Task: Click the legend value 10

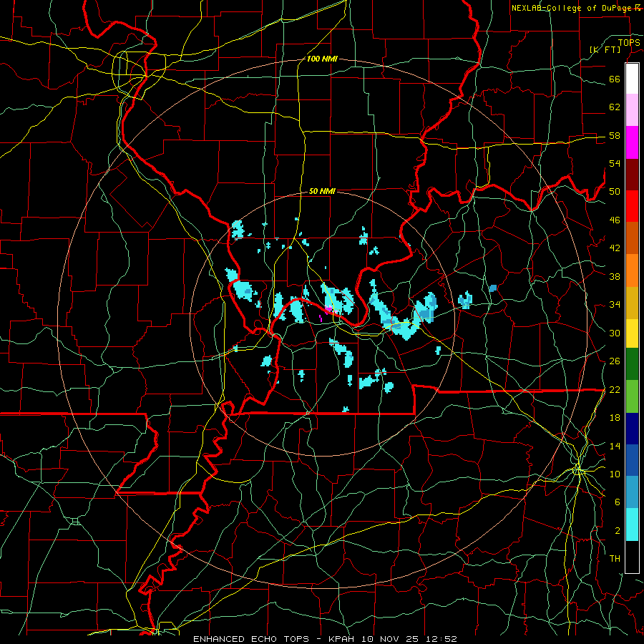Action: pyautogui.click(x=615, y=474)
